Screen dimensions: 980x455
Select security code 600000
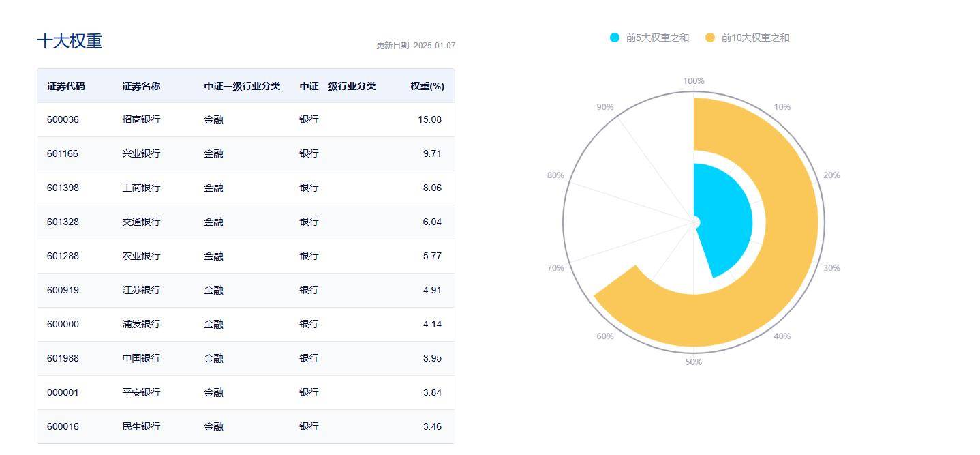[63, 324]
